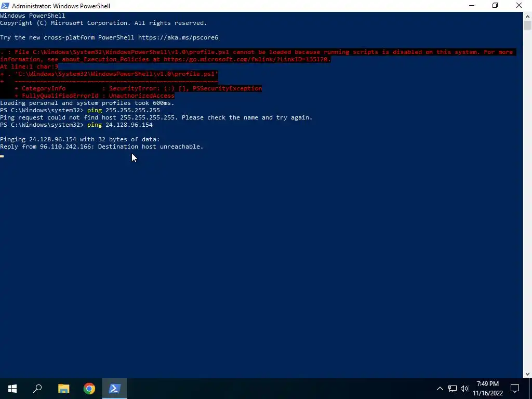Click the 'ping 255.255.255.255' command text
The image size is (532, 399).
[124, 110]
